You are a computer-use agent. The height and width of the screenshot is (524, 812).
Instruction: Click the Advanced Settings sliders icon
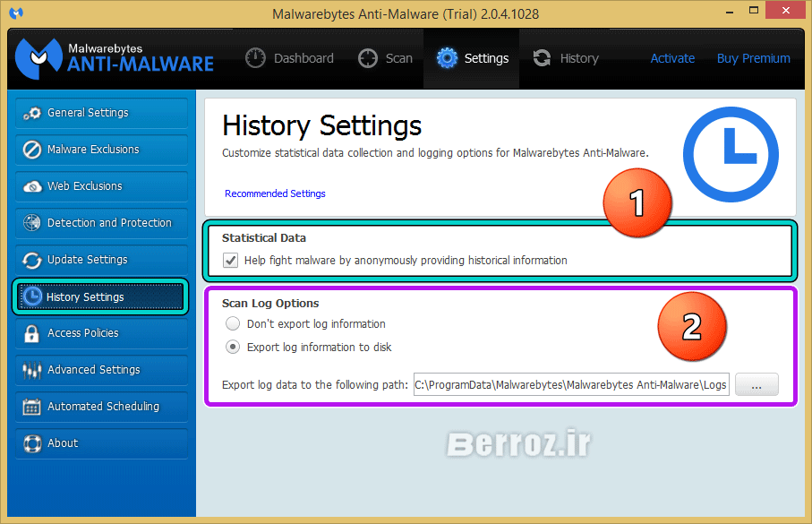coord(32,370)
